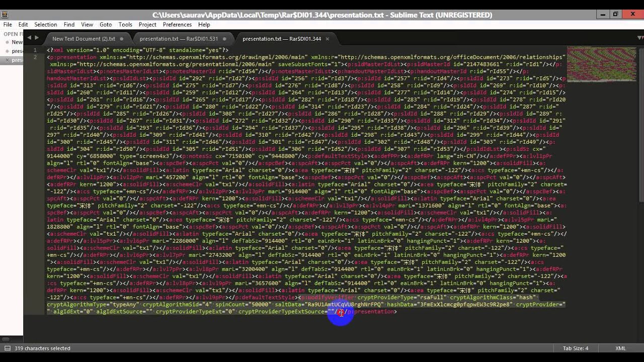
Task: Go to next tab with right arrow
Action: point(36,38)
